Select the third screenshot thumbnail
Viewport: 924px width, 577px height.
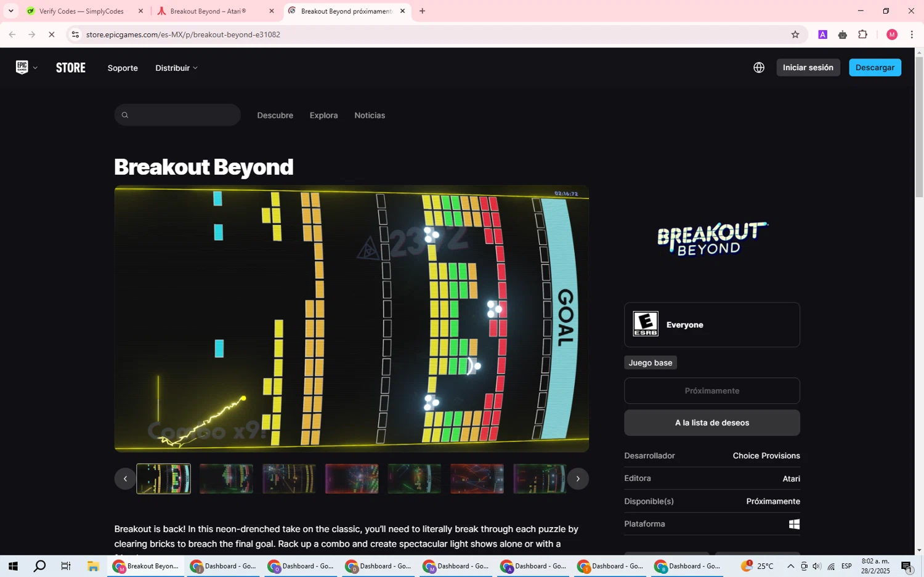pos(289,478)
